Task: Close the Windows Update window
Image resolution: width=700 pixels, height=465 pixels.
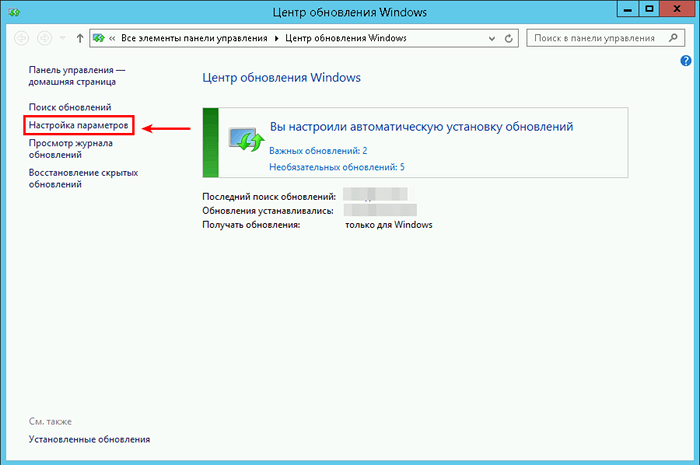Action: (x=677, y=9)
